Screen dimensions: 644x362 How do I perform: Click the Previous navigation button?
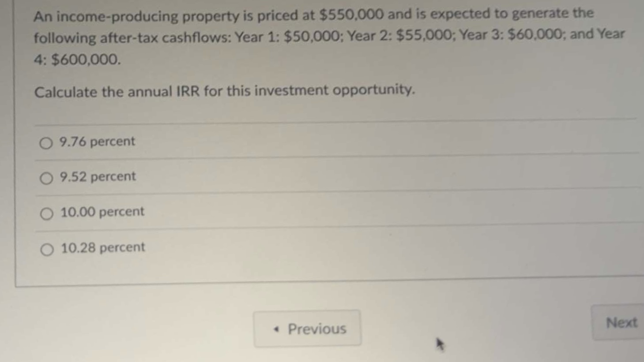click(308, 328)
